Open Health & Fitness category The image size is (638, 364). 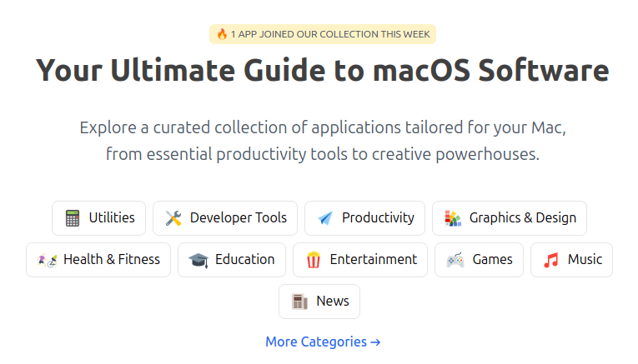pyautogui.click(x=112, y=259)
